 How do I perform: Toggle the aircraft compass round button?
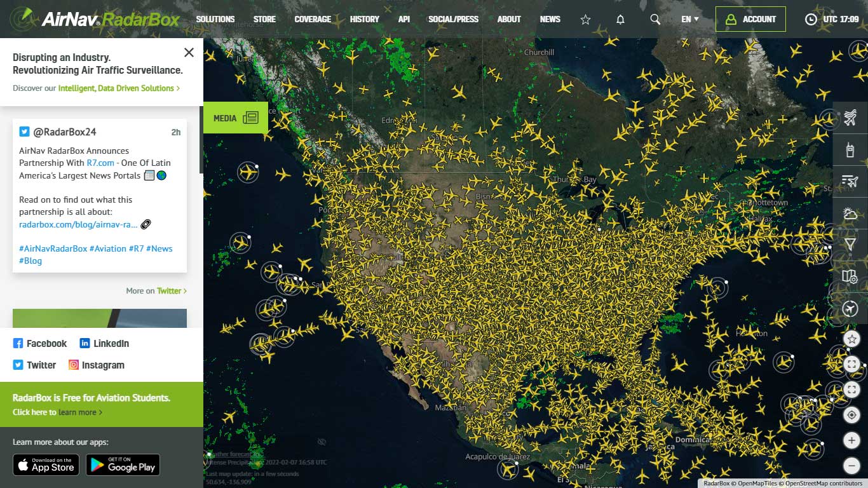tap(850, 309)
